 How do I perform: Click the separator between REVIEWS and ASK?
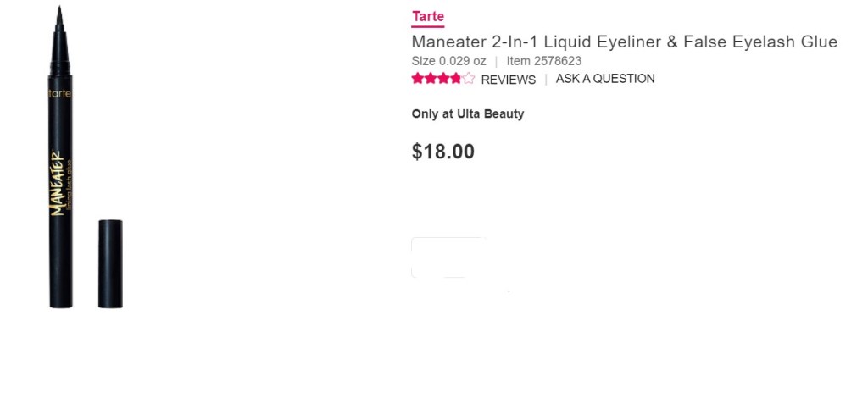point(546,79)
